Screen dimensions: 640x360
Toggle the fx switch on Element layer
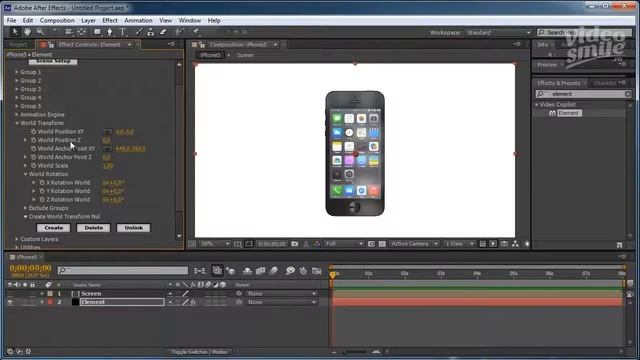[x=193, y=302]
